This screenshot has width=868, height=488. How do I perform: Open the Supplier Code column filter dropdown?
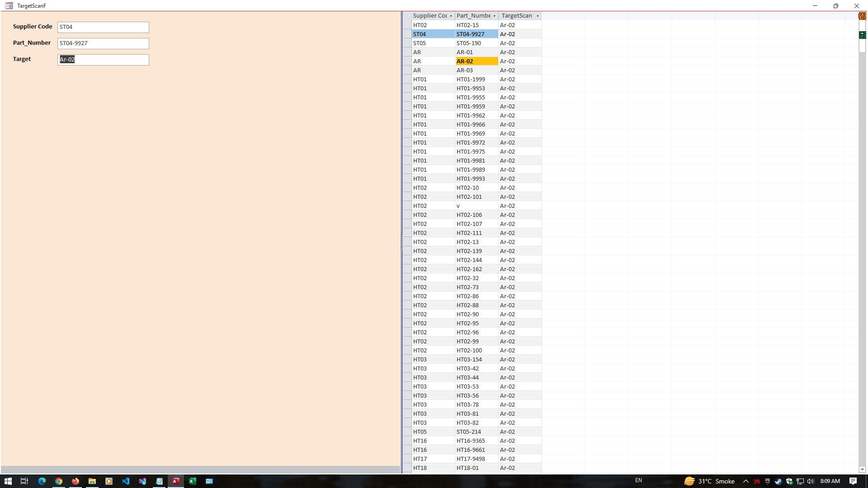click(451, 15)
